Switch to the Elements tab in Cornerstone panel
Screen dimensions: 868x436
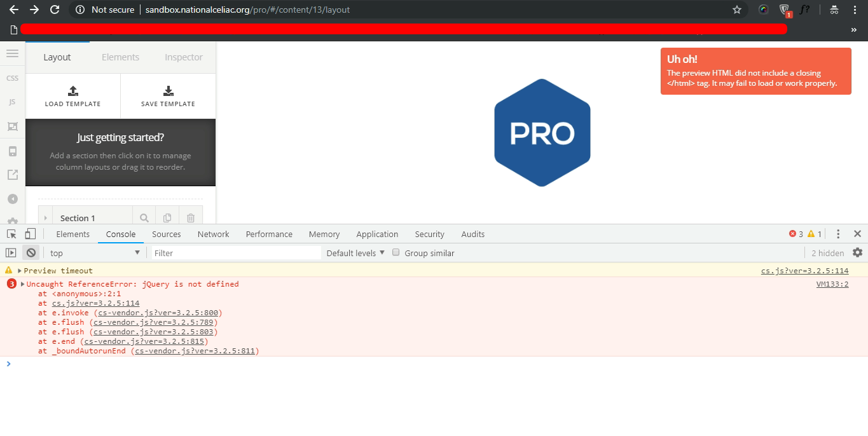(x=120, y=57)
